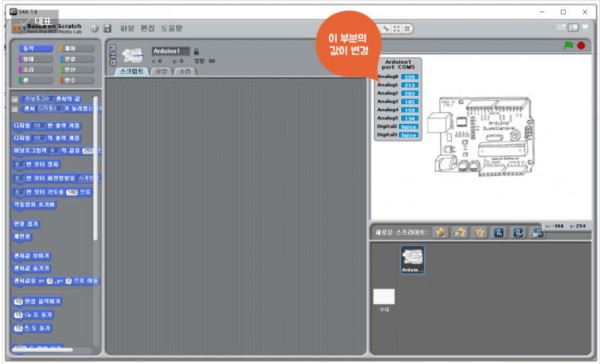Select the 제어 block category

[x=77, y=48]
